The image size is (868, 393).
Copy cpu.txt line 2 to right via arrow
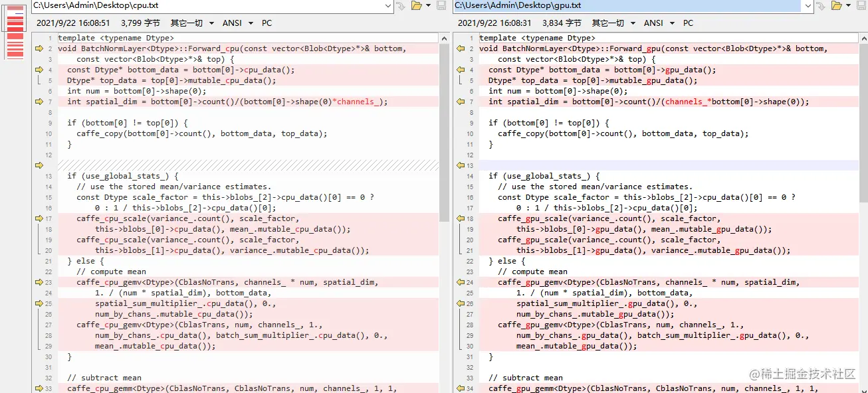tap(38, 48)
